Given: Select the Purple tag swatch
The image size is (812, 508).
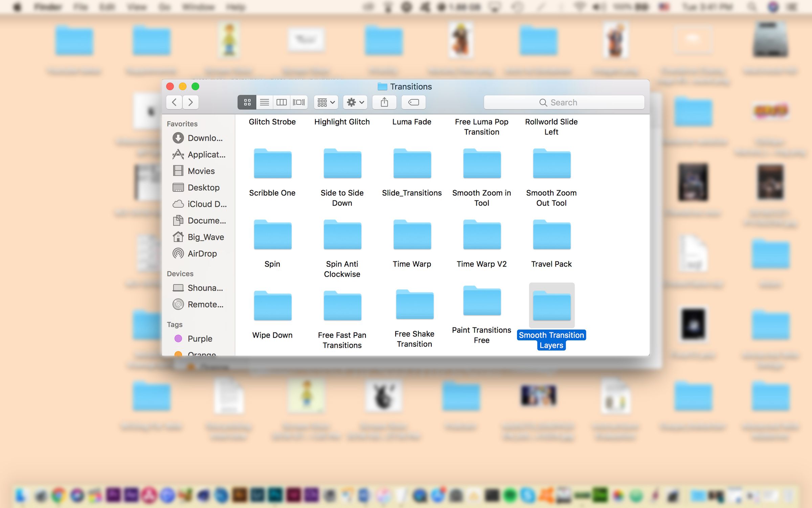Looking at the screenshot, I should [x=179, y=338].
